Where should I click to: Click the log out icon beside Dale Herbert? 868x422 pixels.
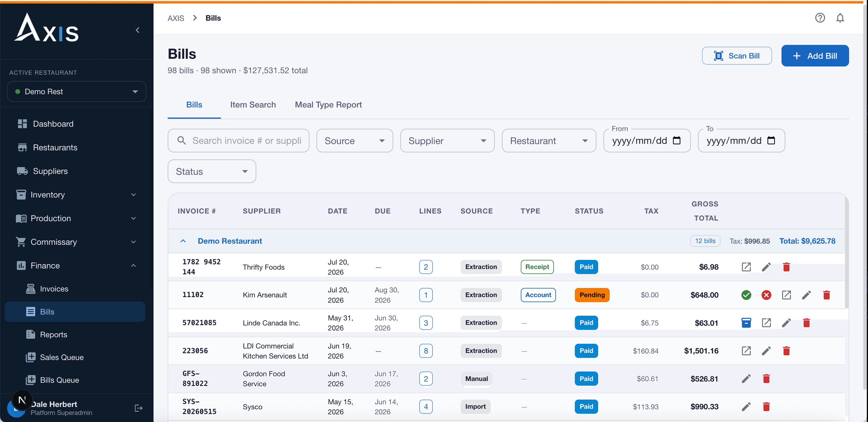[138, 408]
